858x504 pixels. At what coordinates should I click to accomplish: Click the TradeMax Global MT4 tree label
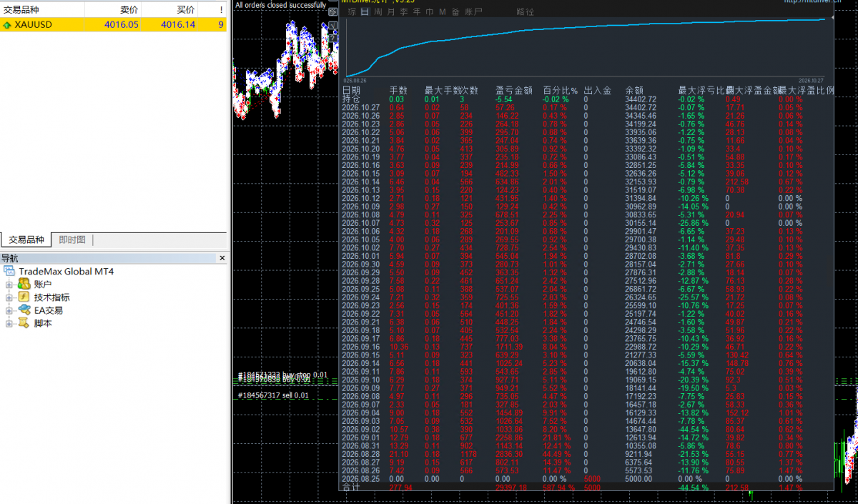coord(66,272)
